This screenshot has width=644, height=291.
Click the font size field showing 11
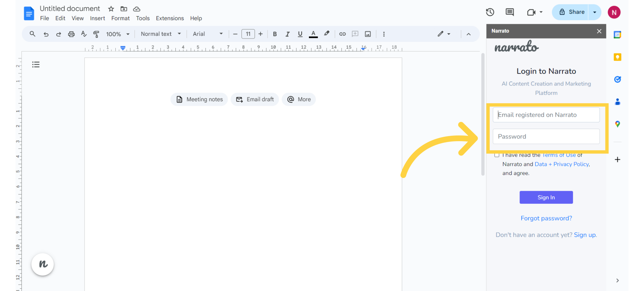[248, 34]
